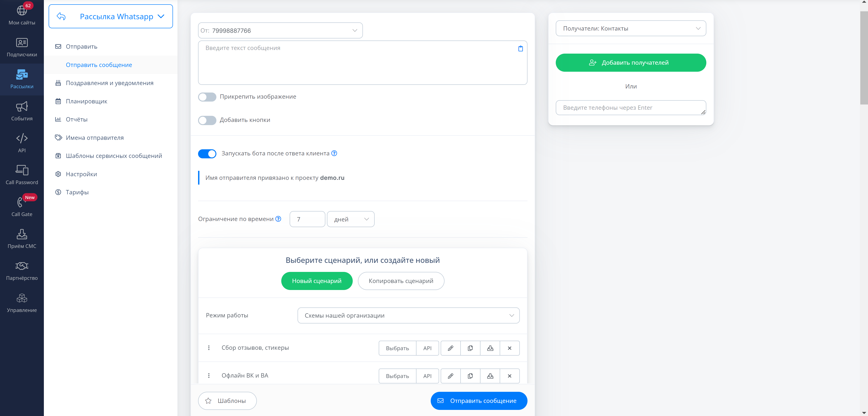Image resolution: width=868 pixels, height=416 pixels.
Task: Open three-dot menu for Сбор отзывов scenario
Action: tap(208, 347)
